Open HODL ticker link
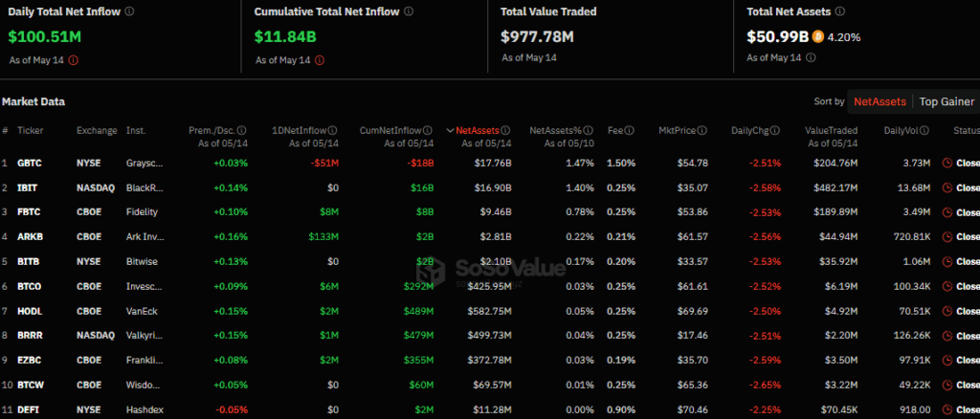This screenshot has height=419, width=980. pos(30,311)
